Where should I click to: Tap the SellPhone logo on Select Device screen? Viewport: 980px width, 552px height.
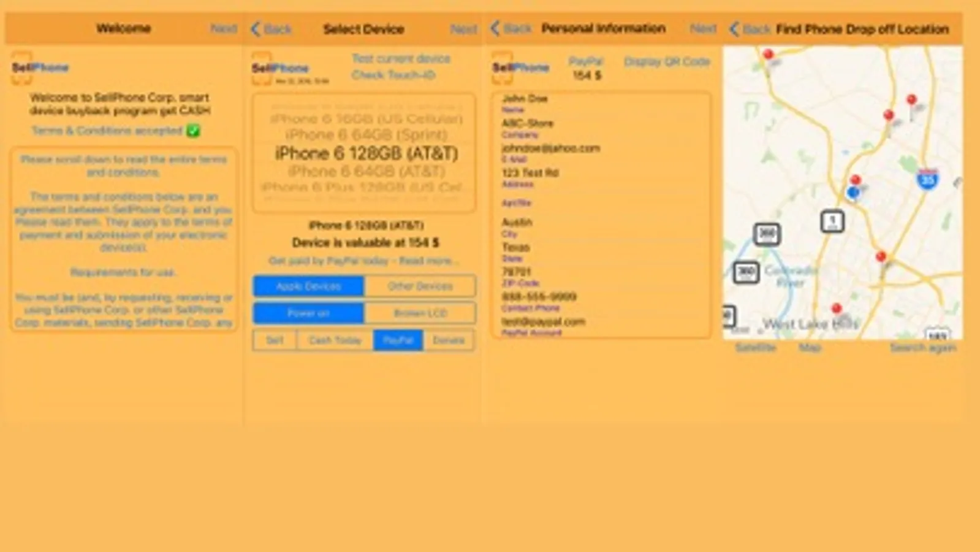281,68
